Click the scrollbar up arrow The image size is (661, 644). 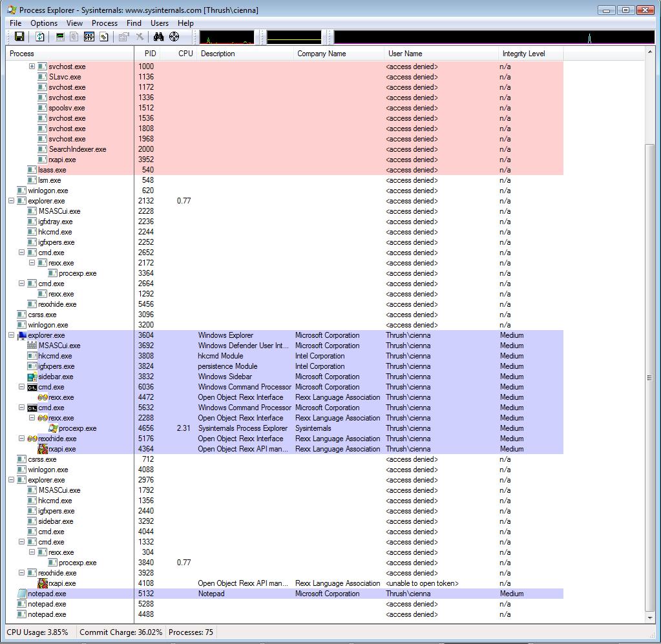tap(649, 52)
